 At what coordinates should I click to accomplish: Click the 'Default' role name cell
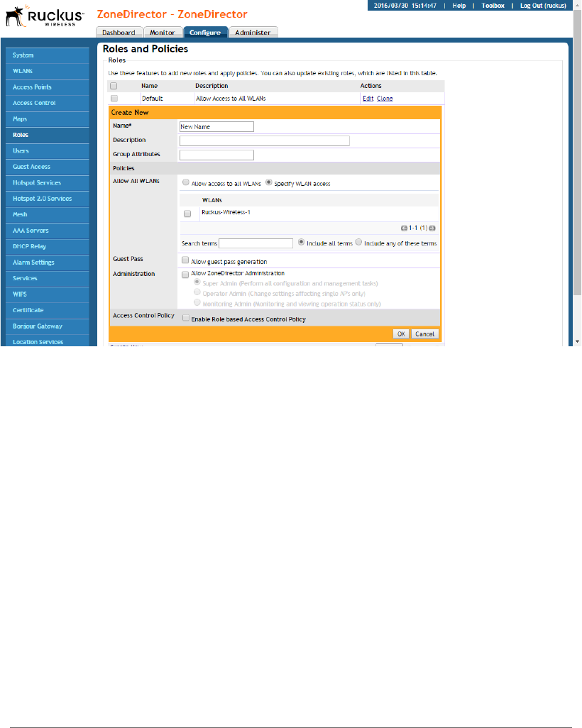(x=153, y=99)
